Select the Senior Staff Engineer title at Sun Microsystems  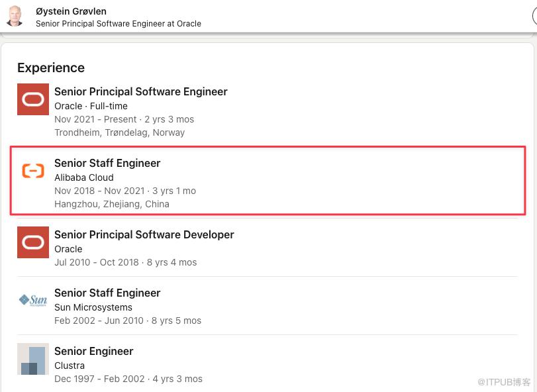coord(107,293)
